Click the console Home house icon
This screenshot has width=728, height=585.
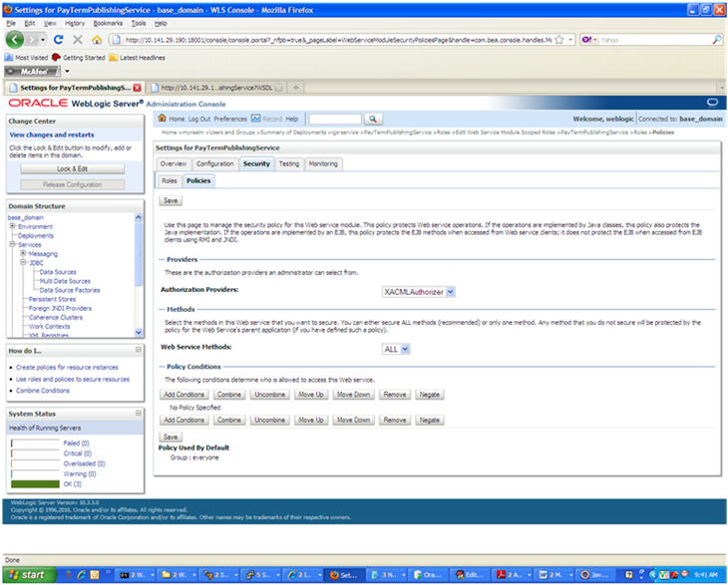162,118
